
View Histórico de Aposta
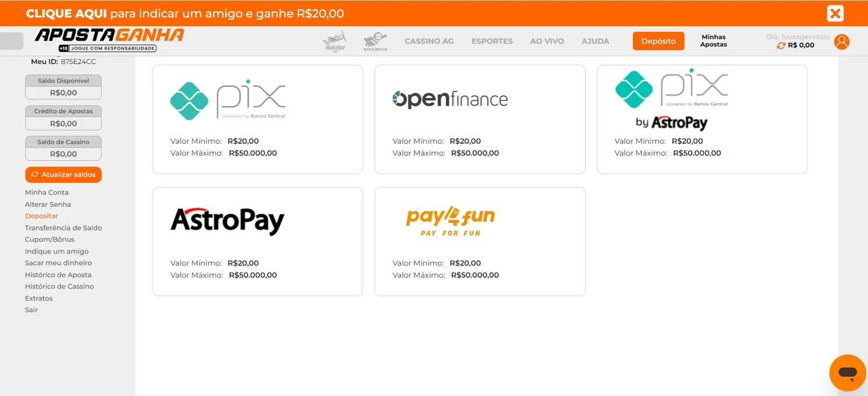[x=58, y=275]
